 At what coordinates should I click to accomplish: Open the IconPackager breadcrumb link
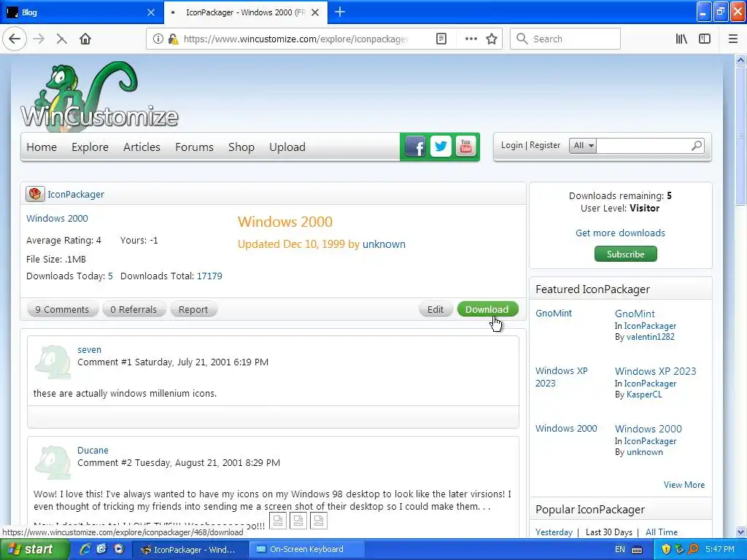click(75, 194)
